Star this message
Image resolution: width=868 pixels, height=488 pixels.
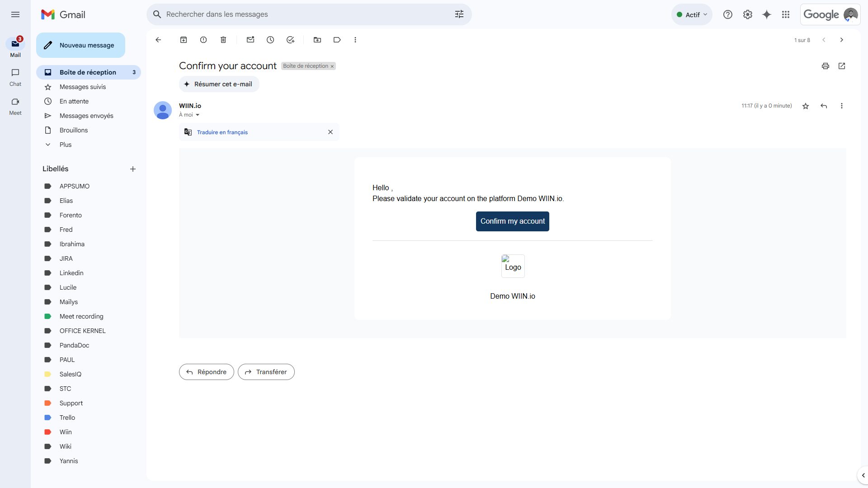coord(806,106)
